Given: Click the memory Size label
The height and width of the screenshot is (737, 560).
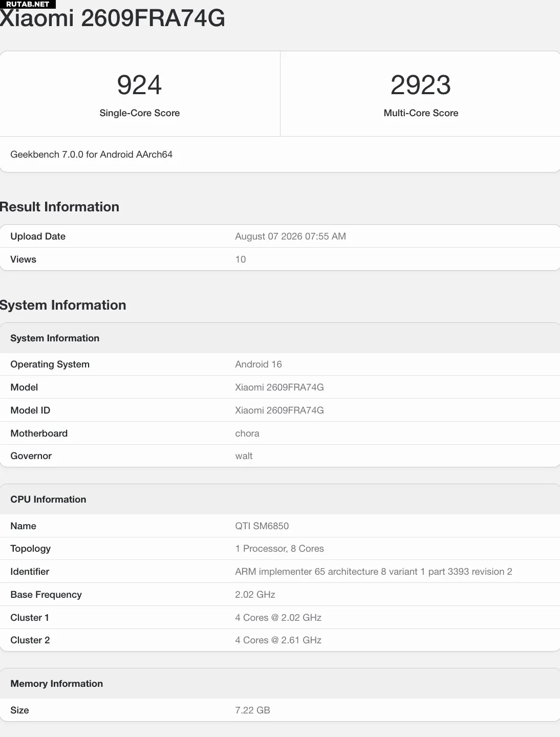Looking at the screenshot, I should pos(19,710).
